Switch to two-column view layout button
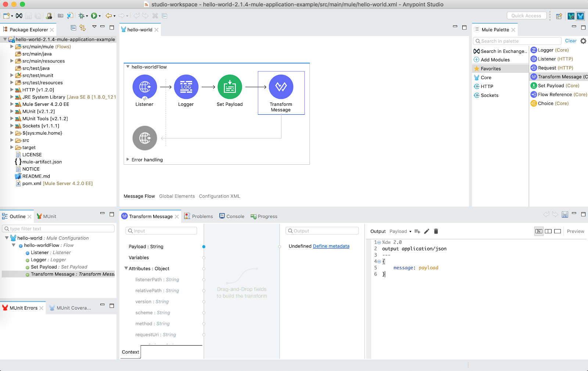The width and height of the screenshot is (588, 371). click(x=548, y=231)
